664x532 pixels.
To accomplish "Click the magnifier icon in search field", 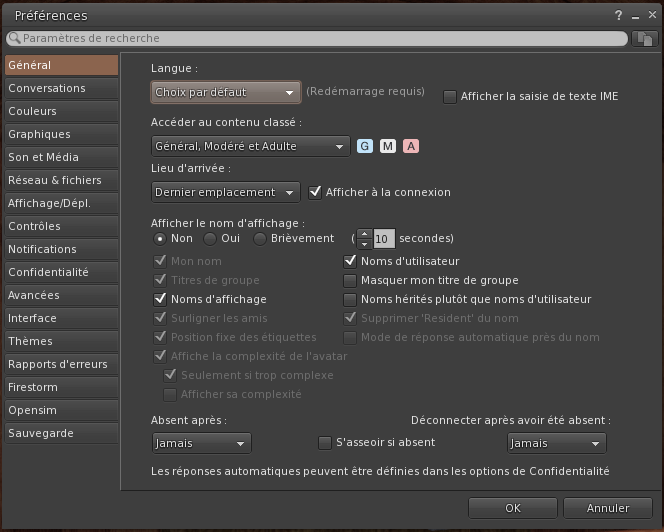I will pyautogui.click(x=14, y=38).
